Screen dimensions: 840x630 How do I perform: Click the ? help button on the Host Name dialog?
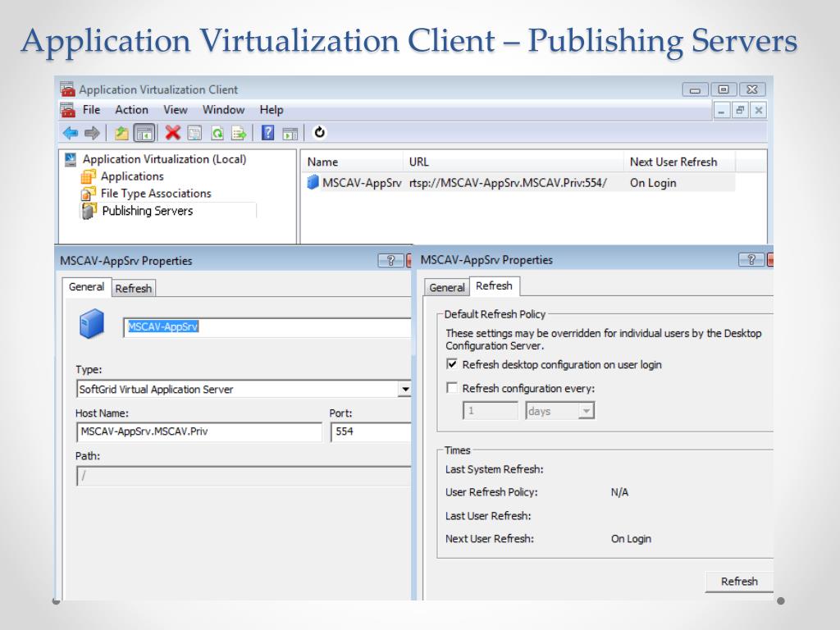point(390,260)
